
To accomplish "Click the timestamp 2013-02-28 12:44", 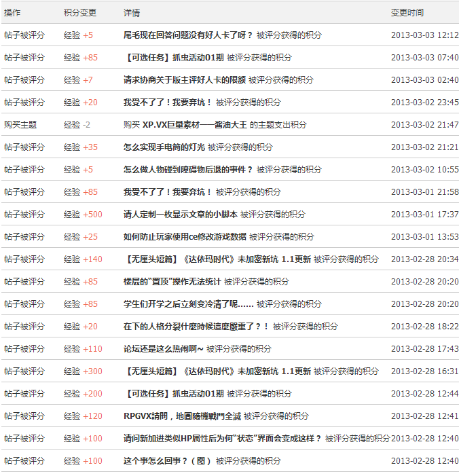I will click(424, 394).
